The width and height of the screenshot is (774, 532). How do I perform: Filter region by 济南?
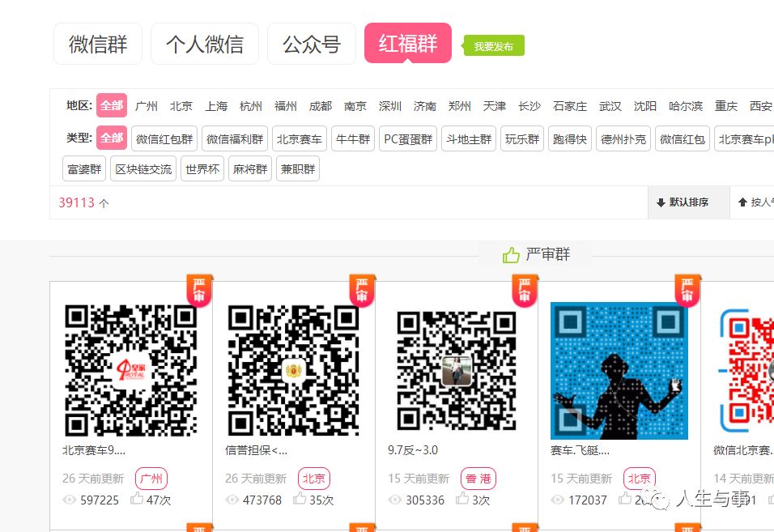pos(425,106)
